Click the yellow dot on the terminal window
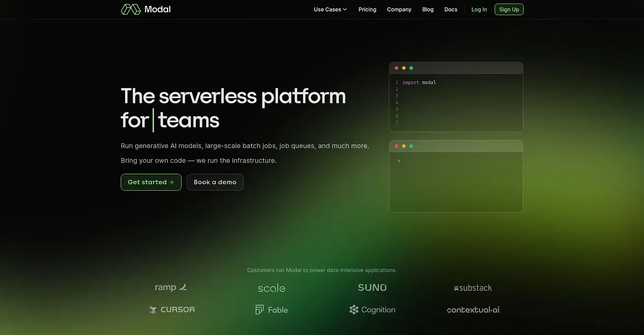This screenshot has height=335, width=644. [x=404, y=146]
